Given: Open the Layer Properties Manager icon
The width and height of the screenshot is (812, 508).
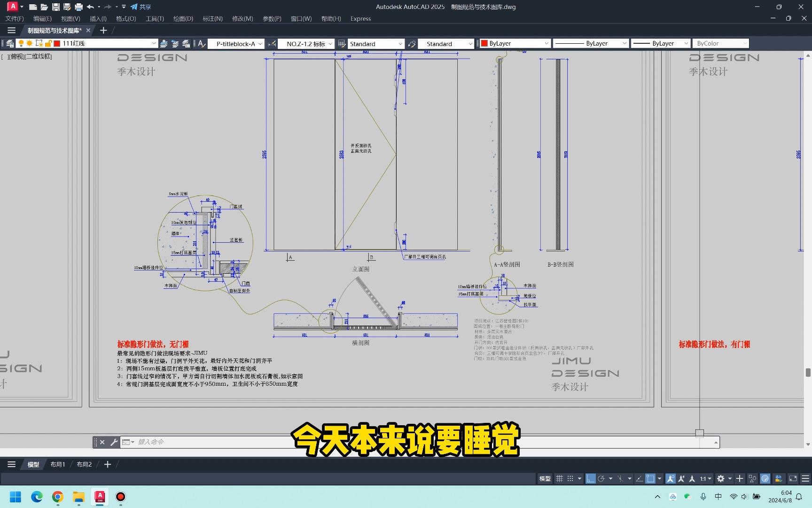Looking at the screenshot, I should 10,43.
